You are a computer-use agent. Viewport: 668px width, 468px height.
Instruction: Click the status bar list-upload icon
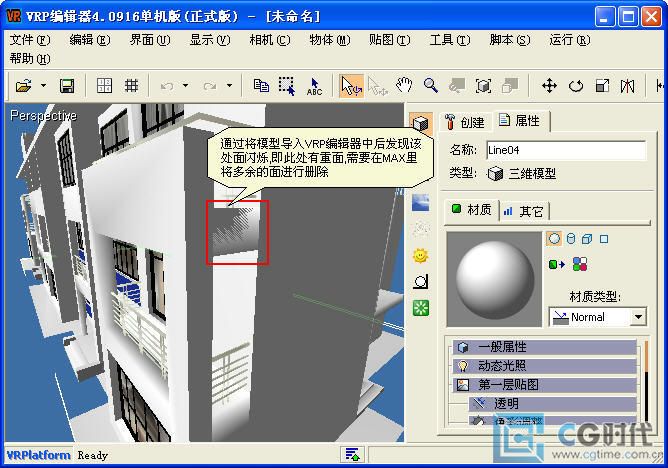(352, 454)
